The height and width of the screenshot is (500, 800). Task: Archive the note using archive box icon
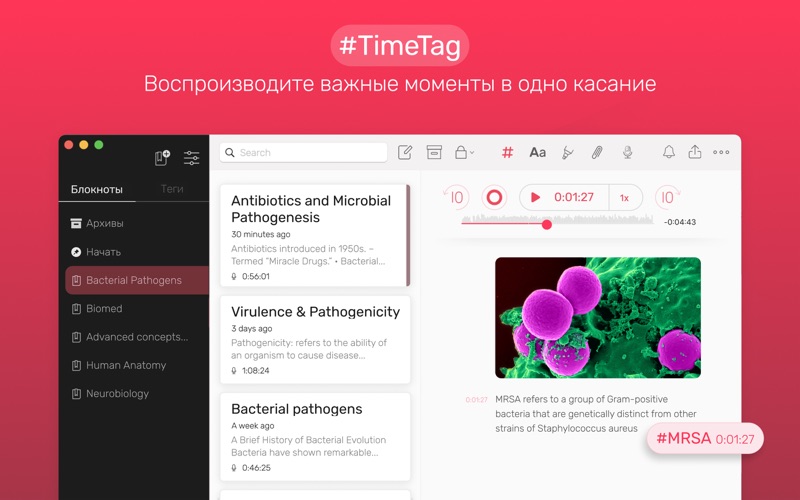tap(434, 152)
